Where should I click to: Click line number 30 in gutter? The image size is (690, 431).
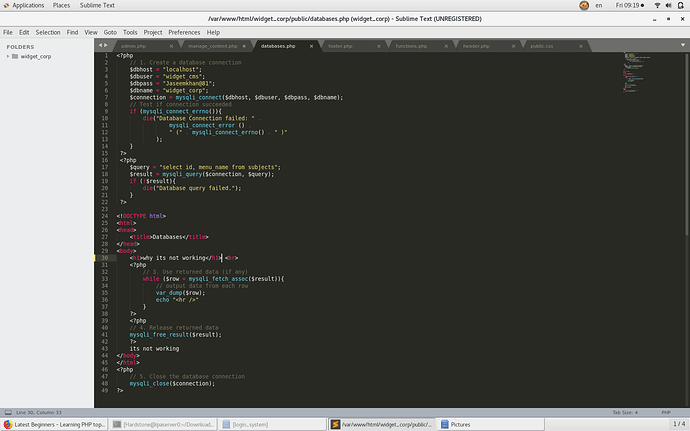tap(104, 258)
